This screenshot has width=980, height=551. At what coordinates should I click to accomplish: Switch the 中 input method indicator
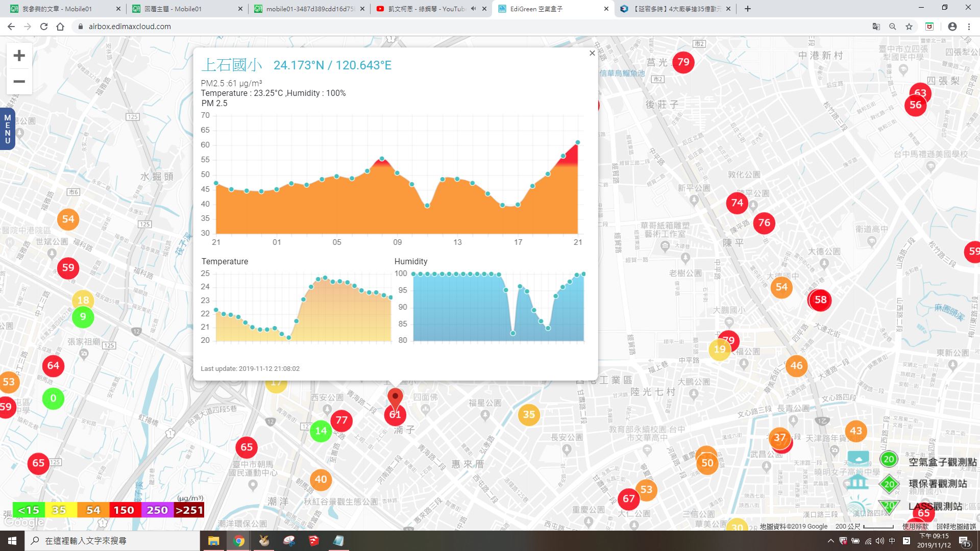click(892, 541)
